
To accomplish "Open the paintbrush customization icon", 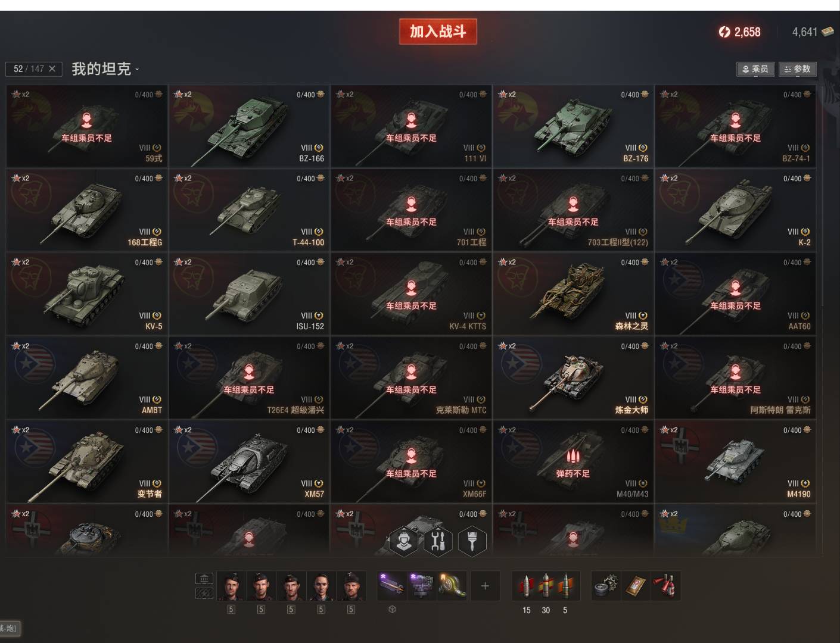I will [472, 541].
